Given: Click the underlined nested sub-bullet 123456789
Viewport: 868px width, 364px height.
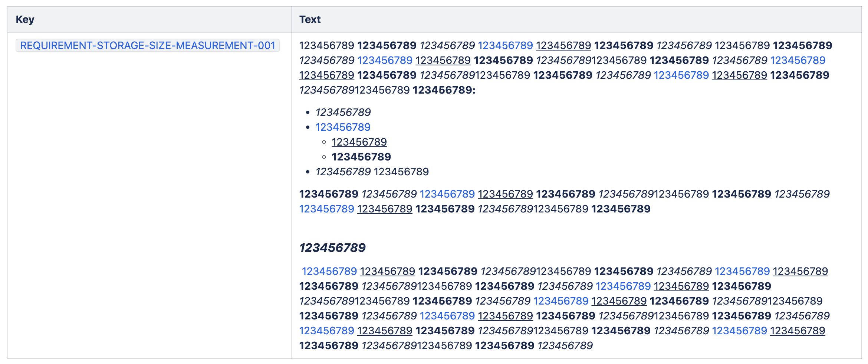Looking at the screenshot, I should 359,142.
